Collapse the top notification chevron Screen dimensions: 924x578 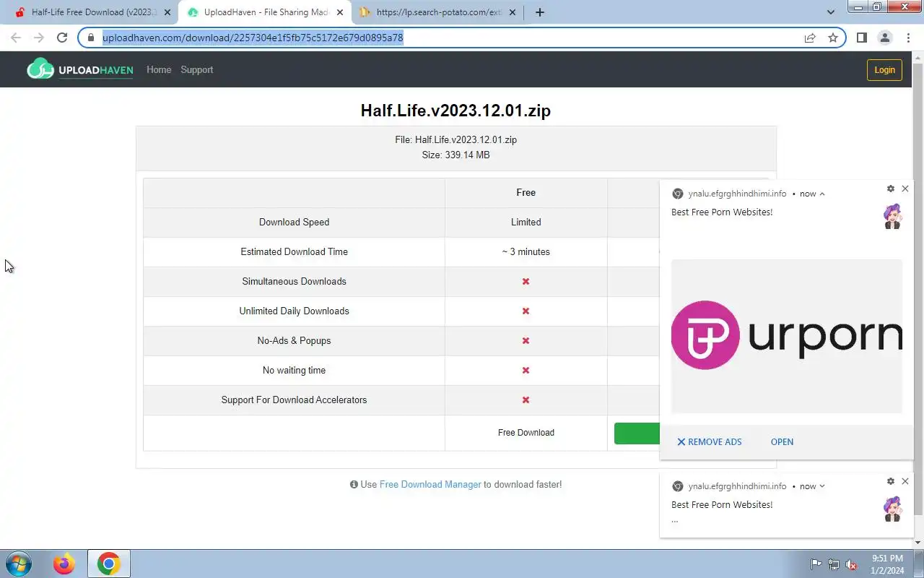(822, 194)
